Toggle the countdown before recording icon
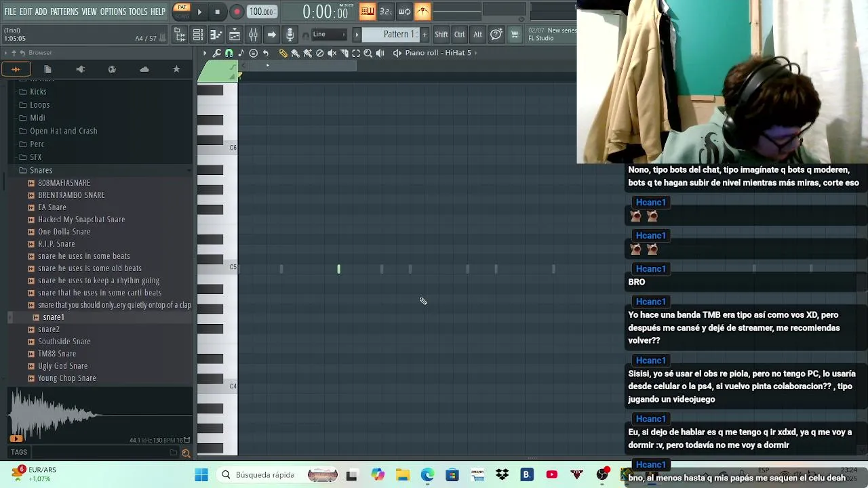Screen dimensions: 868x488 click(x=386, y=11)
